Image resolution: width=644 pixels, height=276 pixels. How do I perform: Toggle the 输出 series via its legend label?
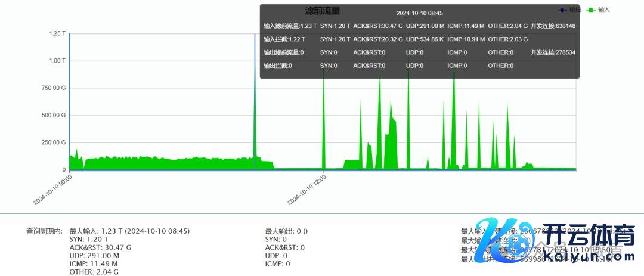(x=575, y=10)
